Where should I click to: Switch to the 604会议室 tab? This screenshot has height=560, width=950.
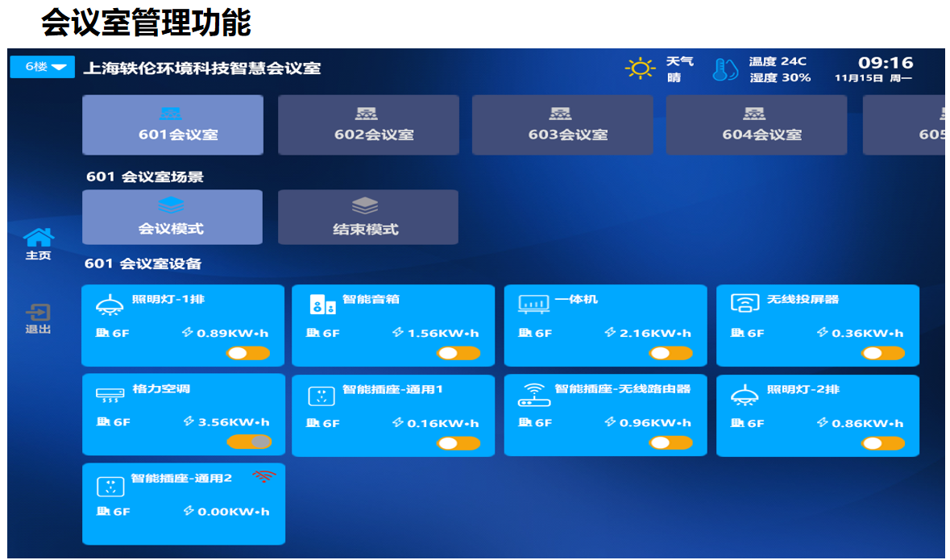[756, 125]
